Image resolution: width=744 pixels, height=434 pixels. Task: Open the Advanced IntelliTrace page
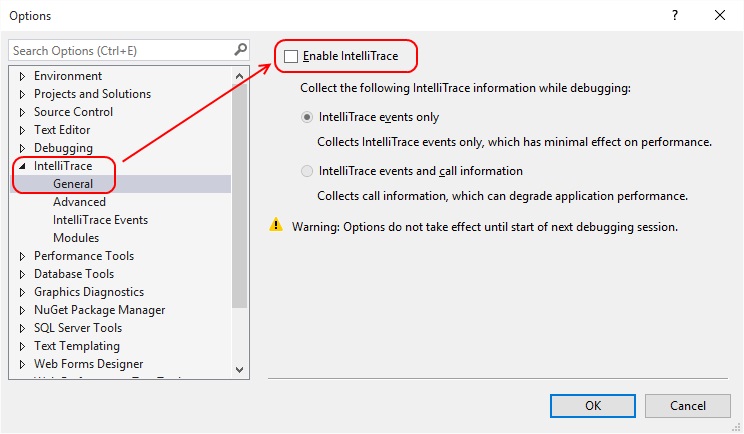point(79,202)
